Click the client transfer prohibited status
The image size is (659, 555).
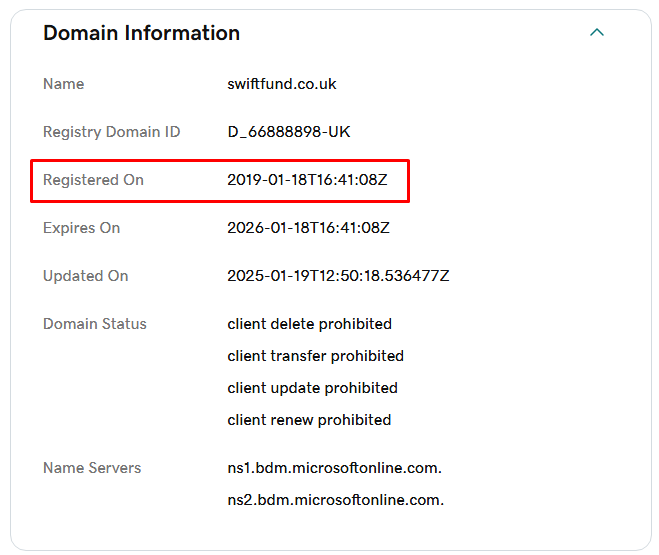pyautogui.click(x=315, y=356)
